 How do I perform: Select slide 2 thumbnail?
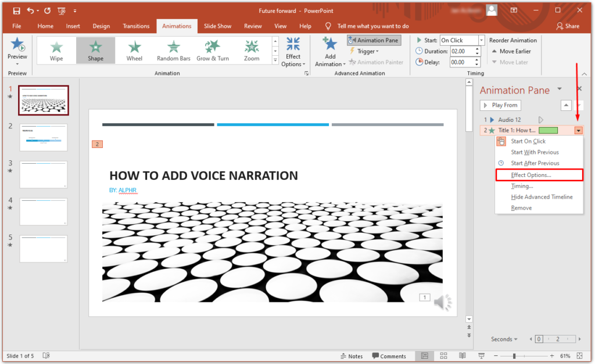tap(44, 138)
